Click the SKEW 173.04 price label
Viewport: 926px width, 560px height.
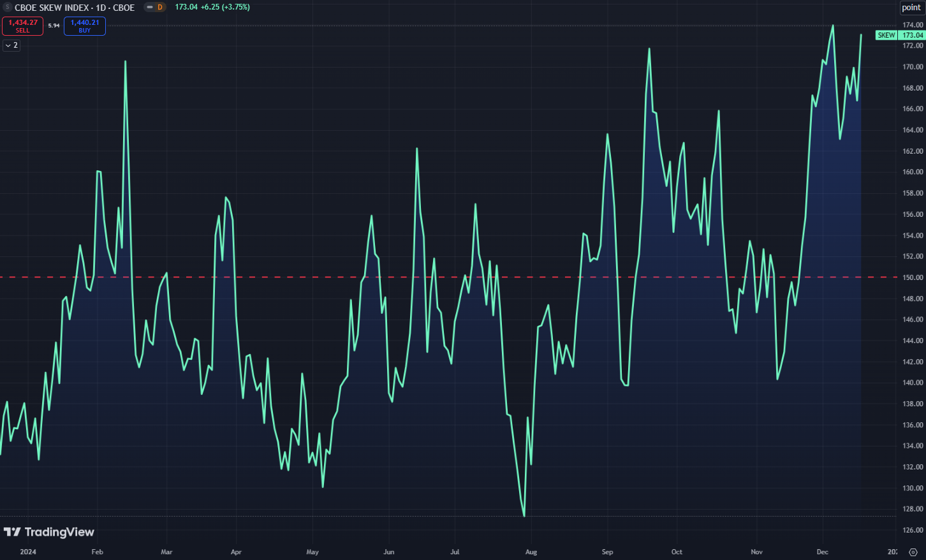(900, 35)
